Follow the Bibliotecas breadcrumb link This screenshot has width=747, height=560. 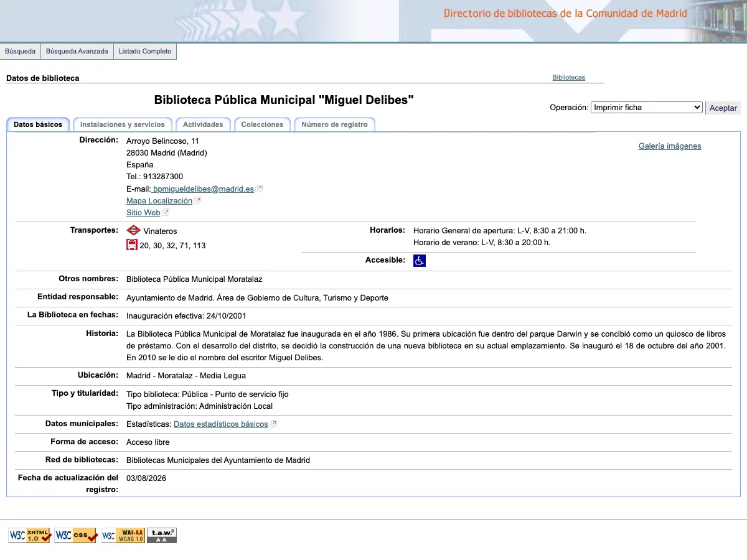click(x=569, y=78)
